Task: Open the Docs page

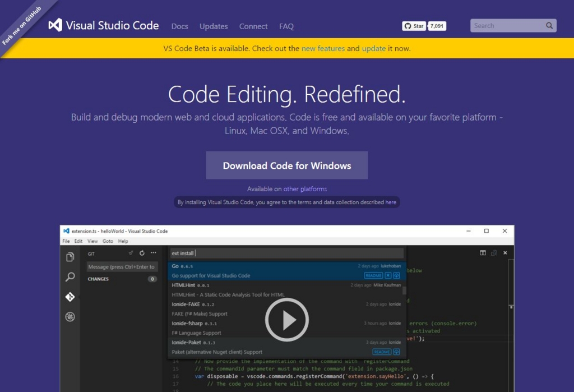Action: coord(180,26)
